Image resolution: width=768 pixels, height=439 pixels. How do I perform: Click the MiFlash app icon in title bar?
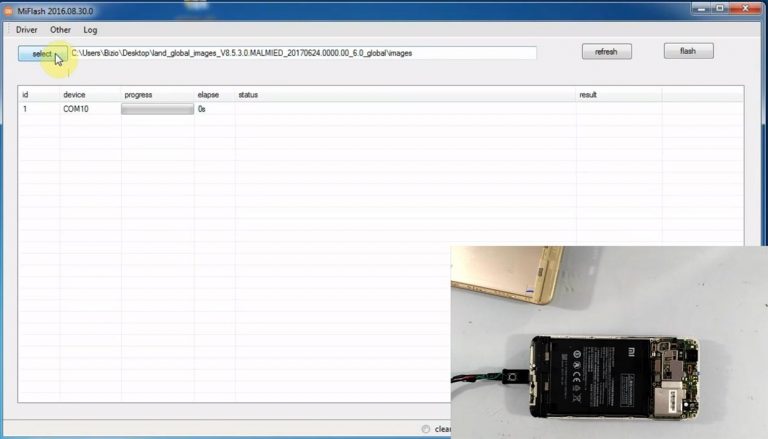point(8,11)
